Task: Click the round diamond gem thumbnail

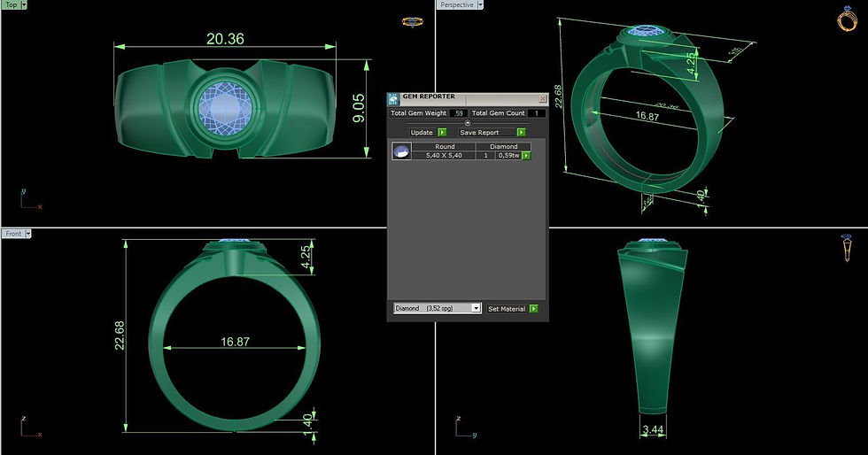Action: [x=401, y=151]
